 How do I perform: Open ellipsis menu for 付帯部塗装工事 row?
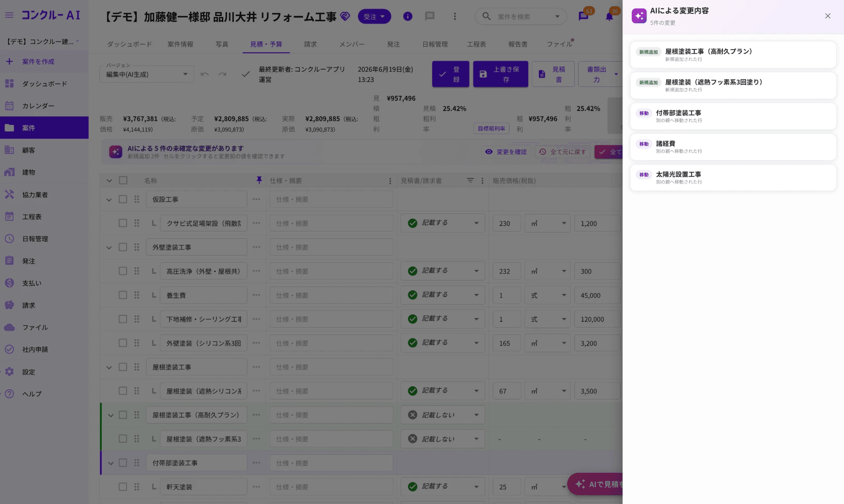[256, 463]
